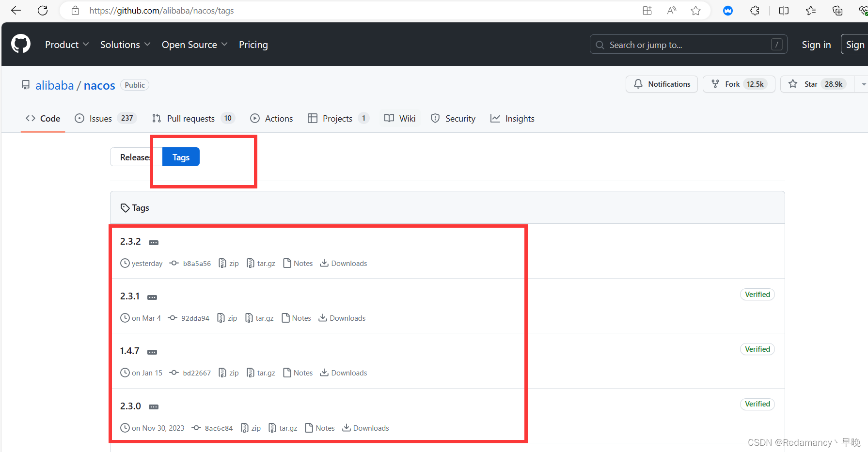Open tag 2.3.1 title link
868x452 pixels.
(130, 296)
